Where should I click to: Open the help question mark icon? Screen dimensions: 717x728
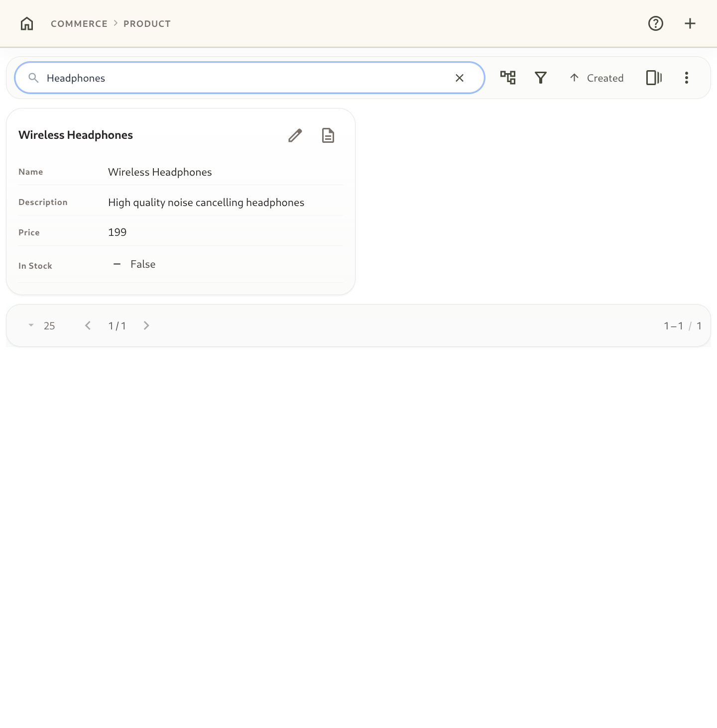(656, 23)
